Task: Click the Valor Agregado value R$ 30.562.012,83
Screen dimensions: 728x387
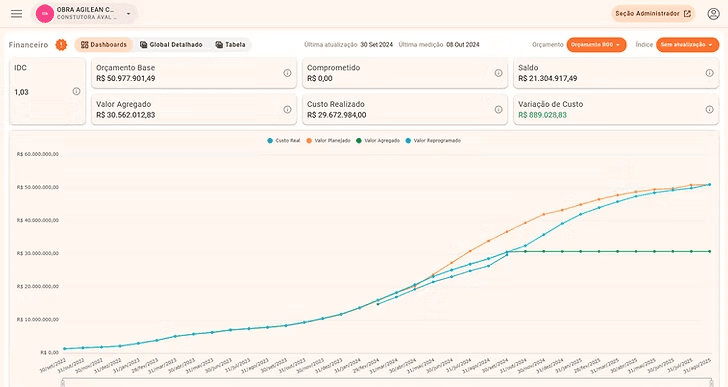Action: pyautogui.click(x=125, y=115)
